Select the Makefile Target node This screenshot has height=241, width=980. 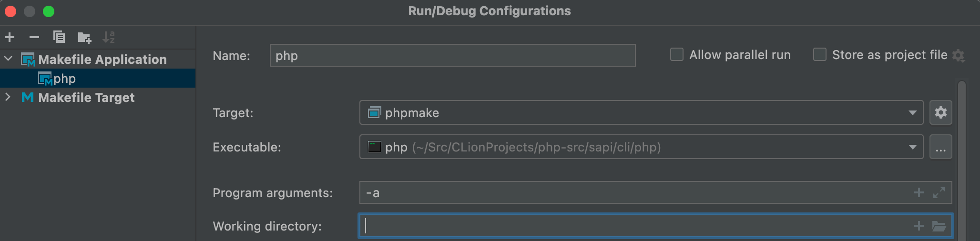tap(98, 97)
